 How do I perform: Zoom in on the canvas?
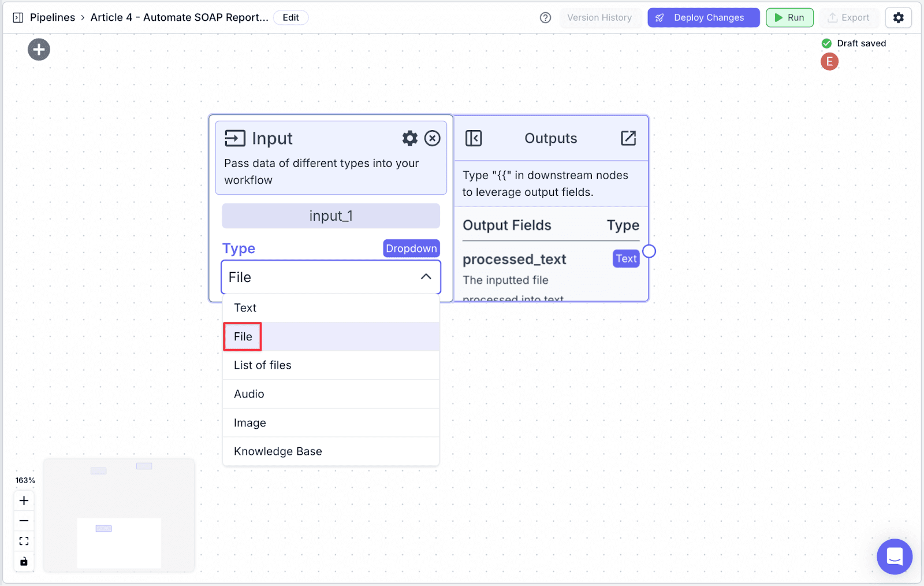(x=24, y=500)
